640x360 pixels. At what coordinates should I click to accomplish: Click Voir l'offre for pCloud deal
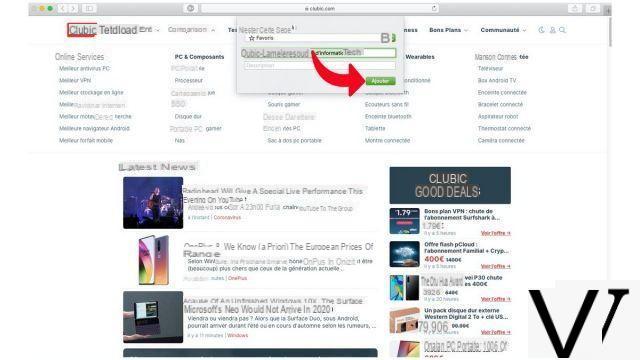pos(496,266)
